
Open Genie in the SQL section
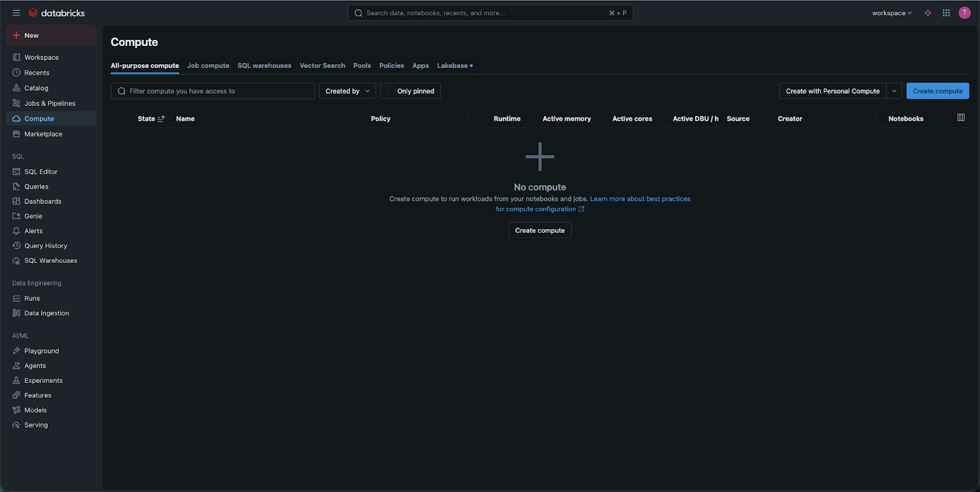[x=33, y=216]
